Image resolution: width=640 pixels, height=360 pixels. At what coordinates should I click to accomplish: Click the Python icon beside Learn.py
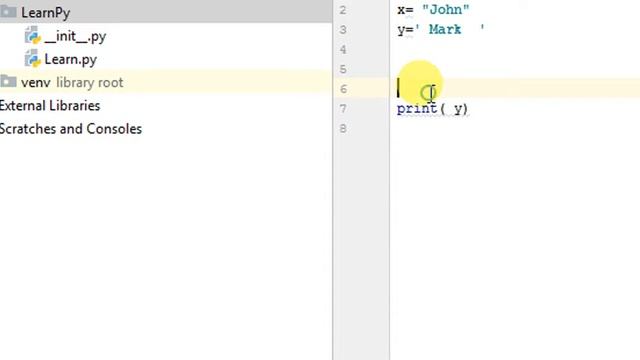(32, 59)
